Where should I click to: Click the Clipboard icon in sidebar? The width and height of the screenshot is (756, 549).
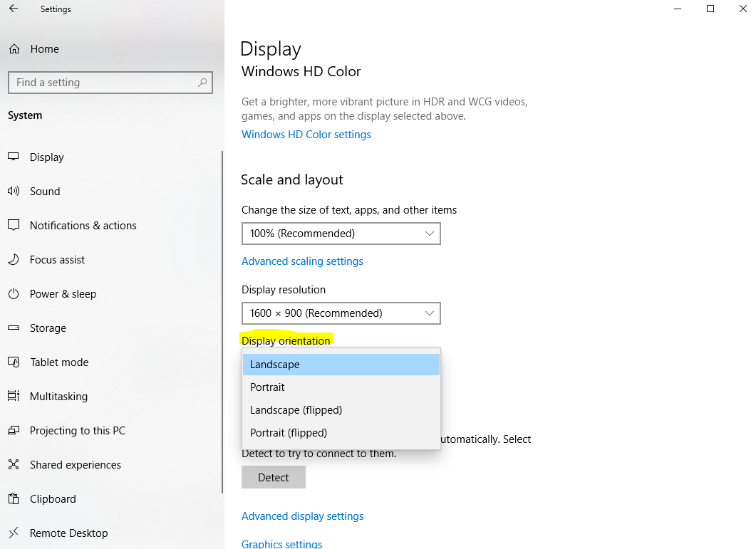click(14, 498)
